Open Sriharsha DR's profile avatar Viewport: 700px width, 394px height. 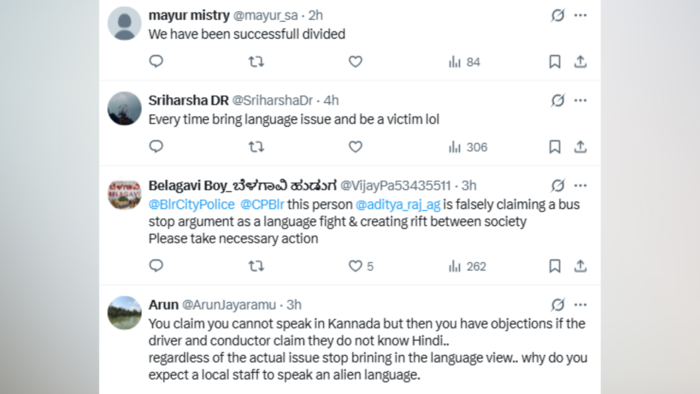coord(125,108)
